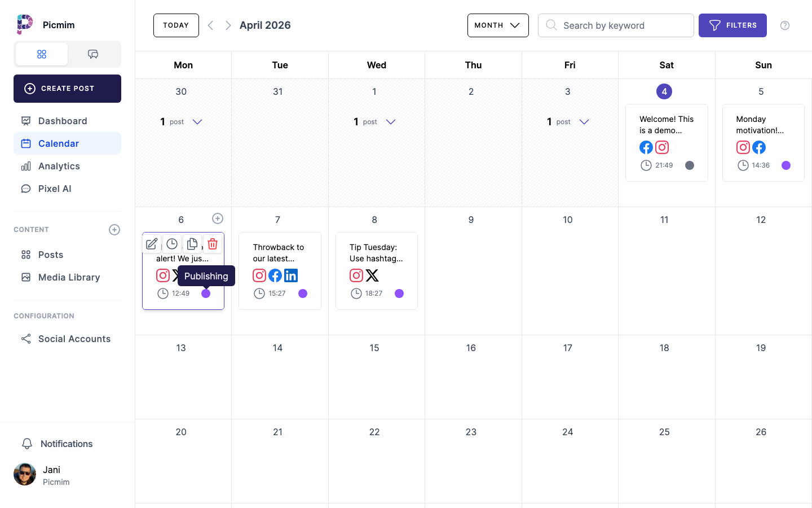
Task: Click the Filters button
Action: coord(732,25)
